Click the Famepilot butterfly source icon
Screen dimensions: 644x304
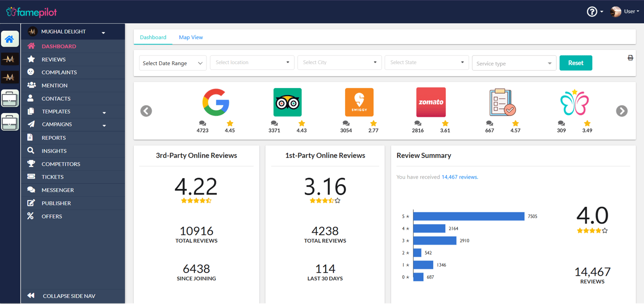574,102
